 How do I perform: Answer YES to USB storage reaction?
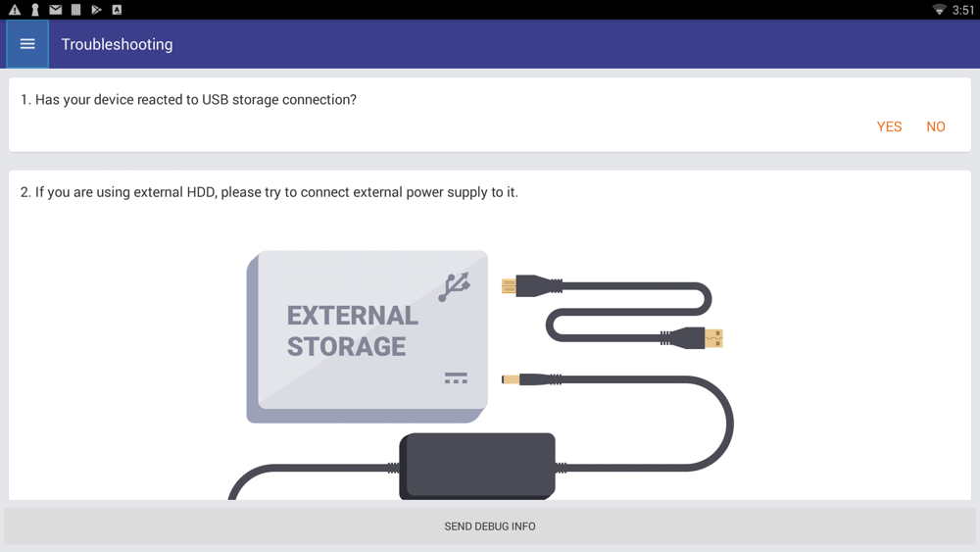click(889, 126)
